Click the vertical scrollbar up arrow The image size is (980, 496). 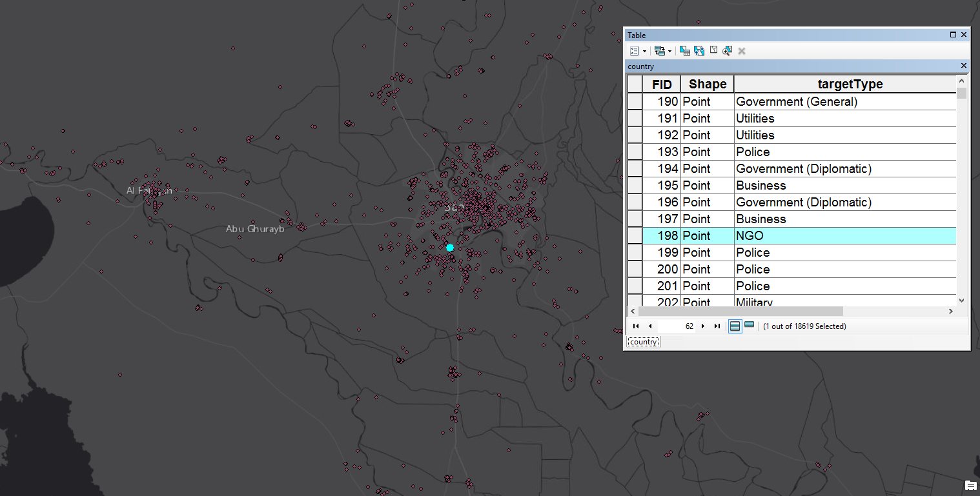tap(961, 81)
